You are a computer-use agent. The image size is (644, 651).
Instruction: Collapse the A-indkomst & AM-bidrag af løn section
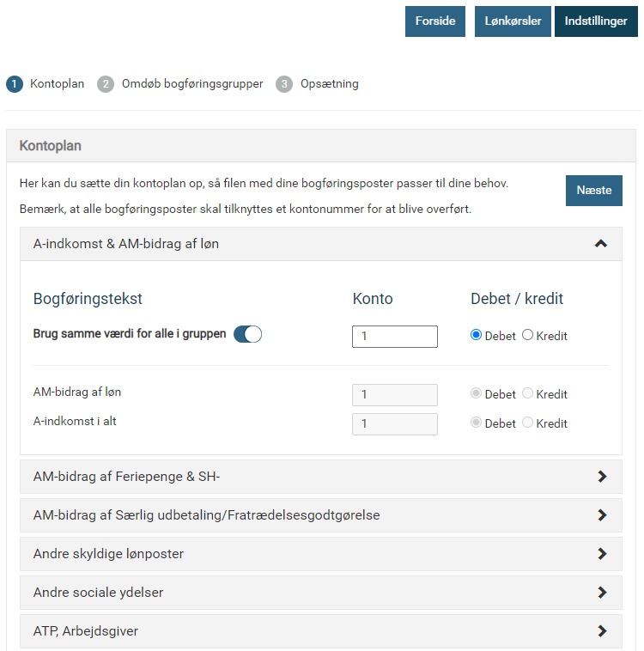[x=601, y=244]
